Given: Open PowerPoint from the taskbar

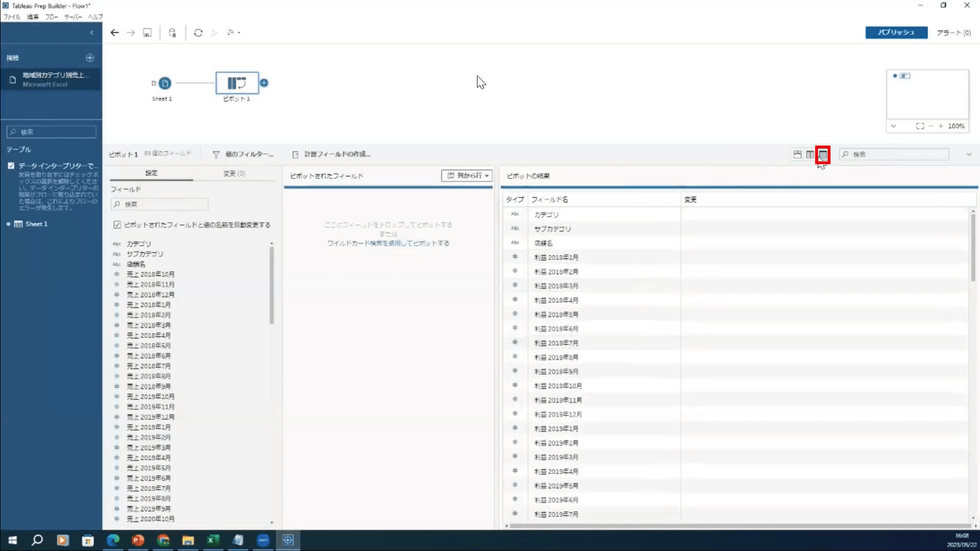Looking at the screenshot, I should tap(138, 540).
